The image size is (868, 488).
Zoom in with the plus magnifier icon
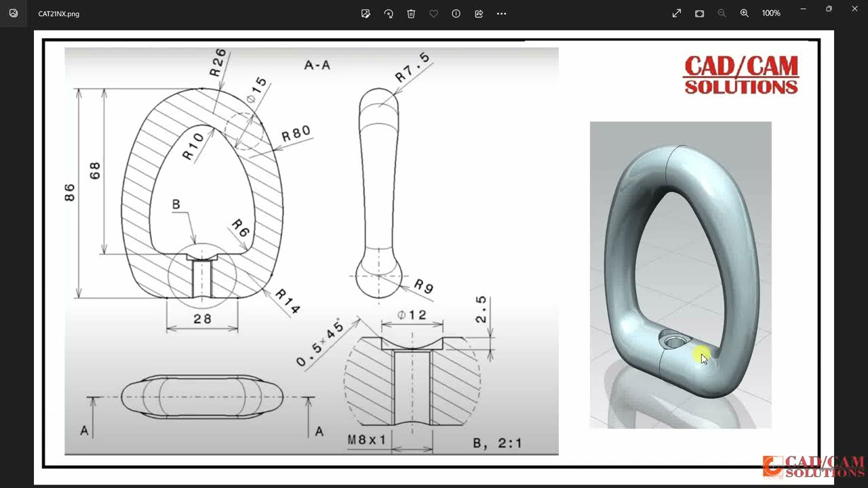[x=744, y=13]
